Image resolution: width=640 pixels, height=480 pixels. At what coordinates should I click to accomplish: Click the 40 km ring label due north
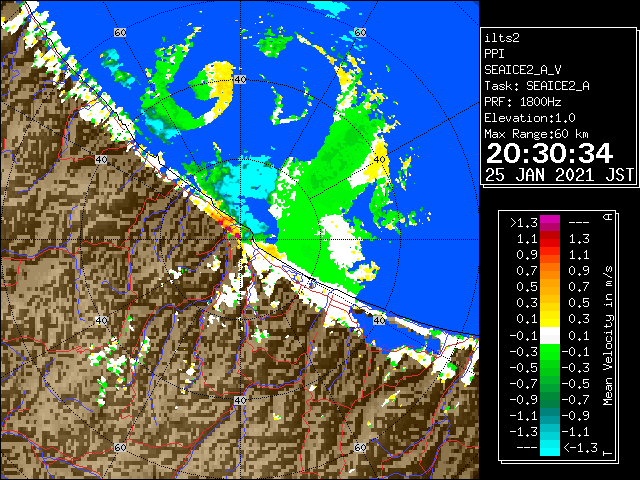[240, 80]
